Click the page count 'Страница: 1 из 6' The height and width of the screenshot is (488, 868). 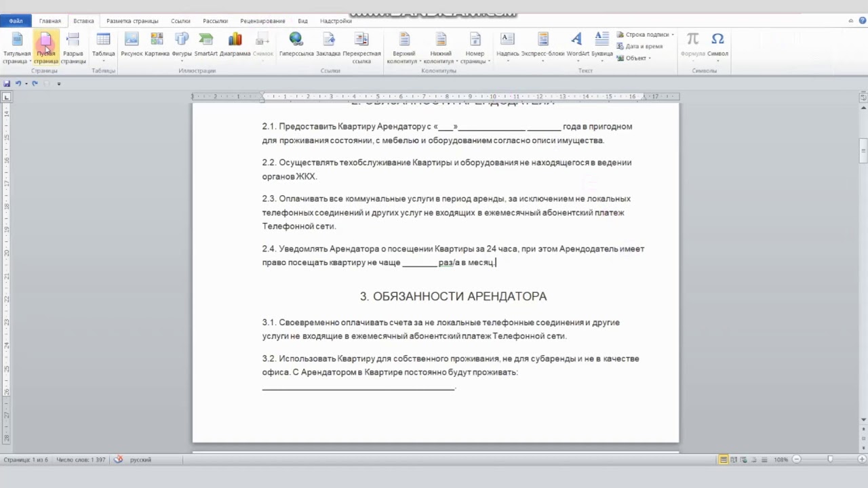coord(26,460)
